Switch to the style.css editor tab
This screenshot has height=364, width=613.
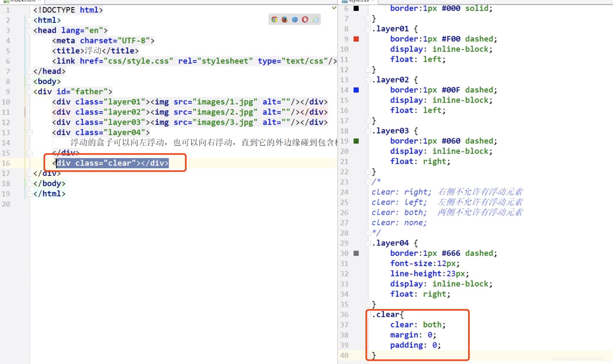tap(358, 1)
